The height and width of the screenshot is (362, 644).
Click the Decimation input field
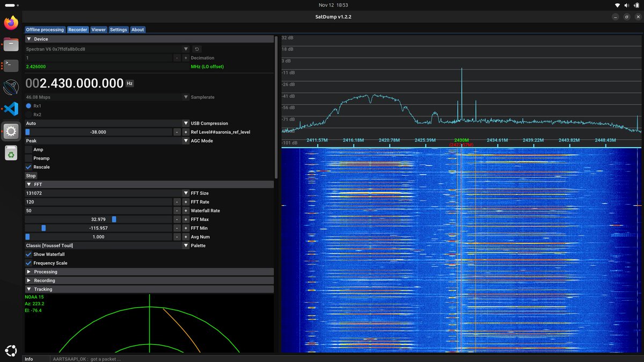(x=98, y=58)
